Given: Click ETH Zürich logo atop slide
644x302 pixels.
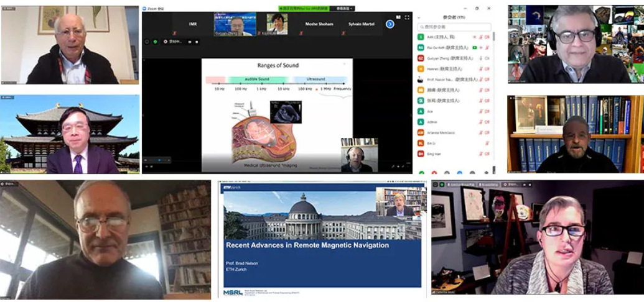Looking at the screenshot, I should coord(233,187).
